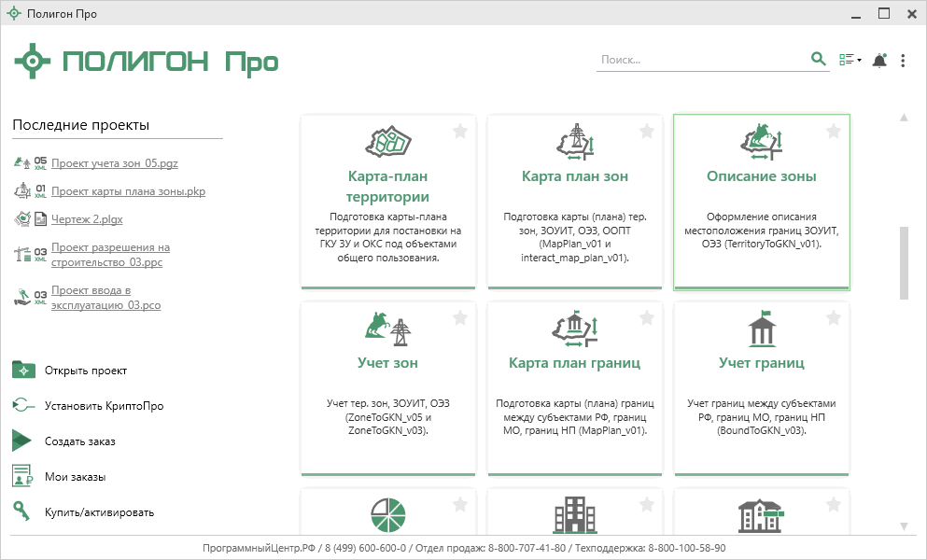The image size is (927, 560).
Task: Open recent project Проект учета зон_05.pgz
Action: tap(114, 163)
